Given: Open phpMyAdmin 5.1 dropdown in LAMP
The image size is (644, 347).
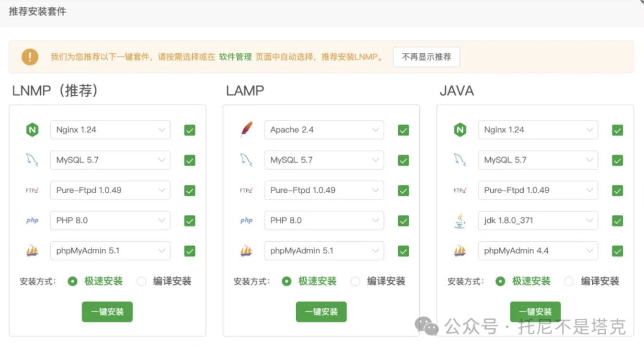Looking at the screenshot, I should click(324, 251).
